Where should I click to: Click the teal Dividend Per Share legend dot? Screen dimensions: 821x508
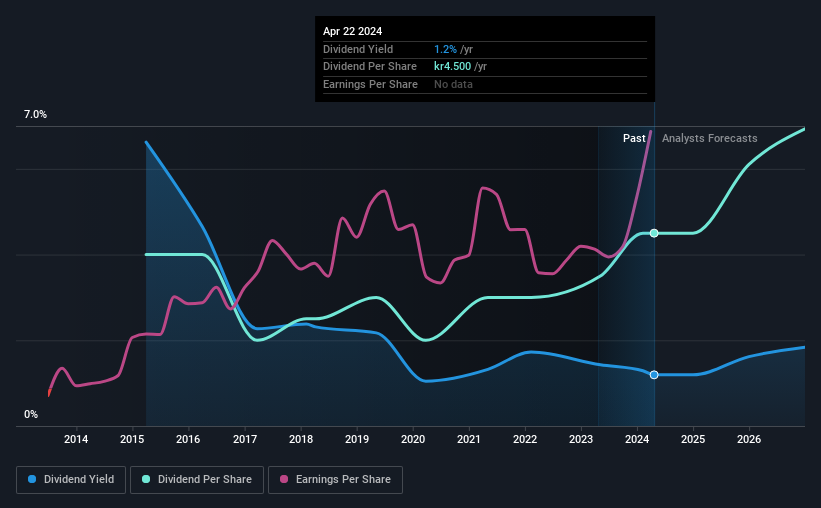146,479
